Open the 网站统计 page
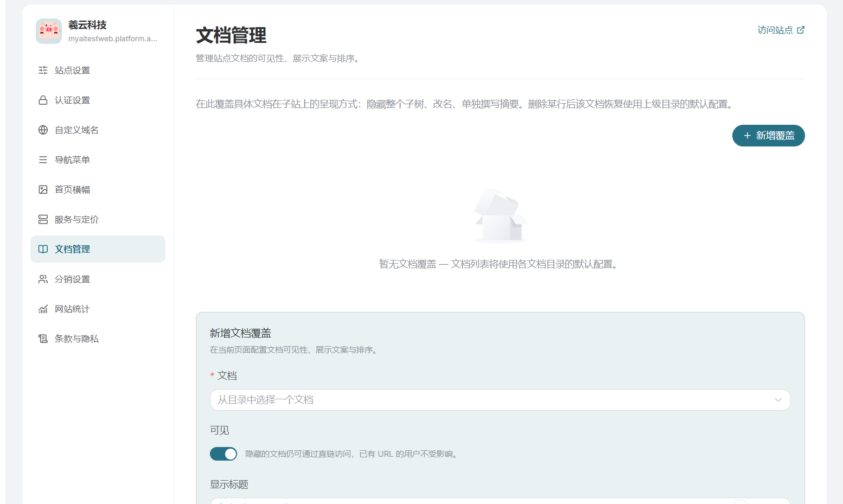 [x=98, y=309]
